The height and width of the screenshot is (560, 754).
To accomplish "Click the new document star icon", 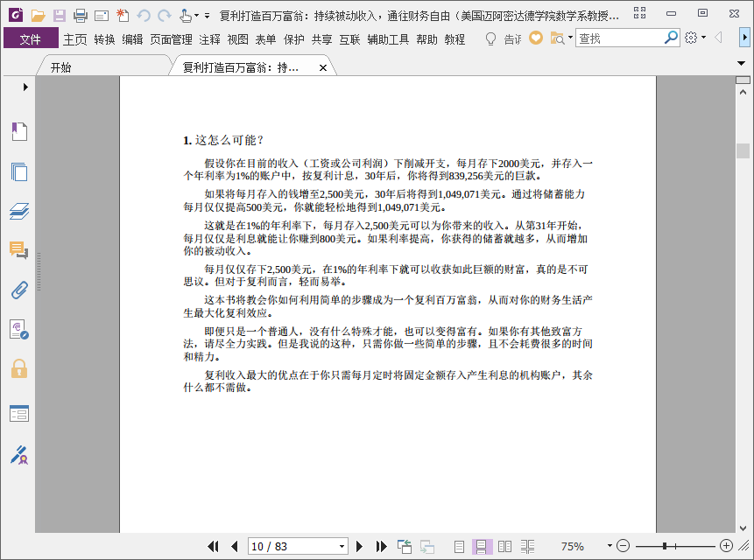I will (123, 16).
